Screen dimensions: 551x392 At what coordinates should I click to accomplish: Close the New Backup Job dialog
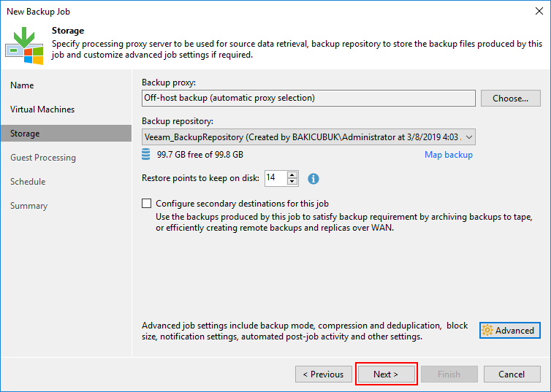[x=539, y=11]
